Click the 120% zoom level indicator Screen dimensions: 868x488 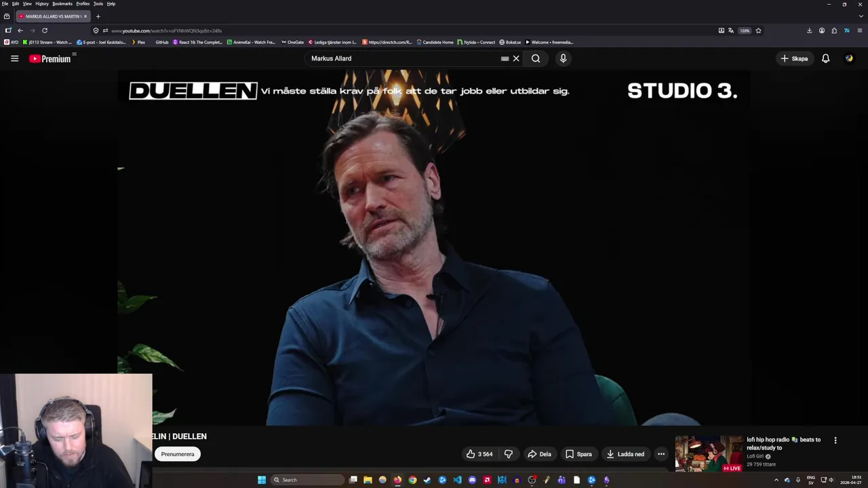pyautogui.click(x=745, y=30)
